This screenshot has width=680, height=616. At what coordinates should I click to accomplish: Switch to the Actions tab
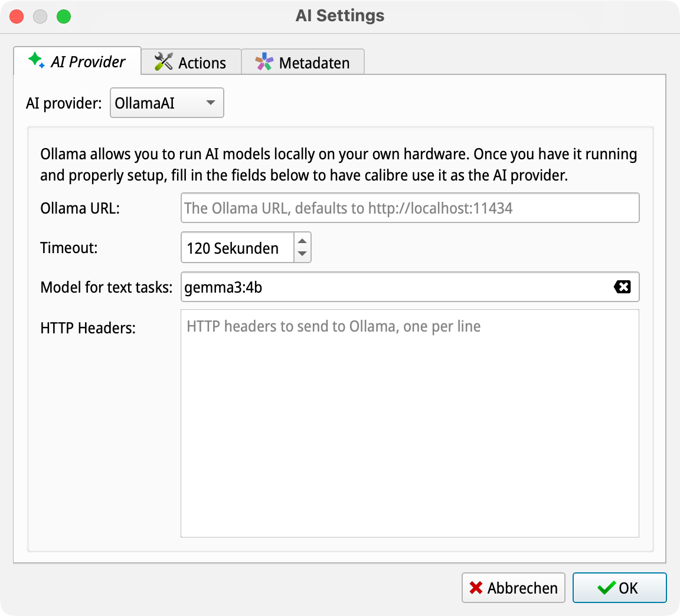(x=191, y=63)
